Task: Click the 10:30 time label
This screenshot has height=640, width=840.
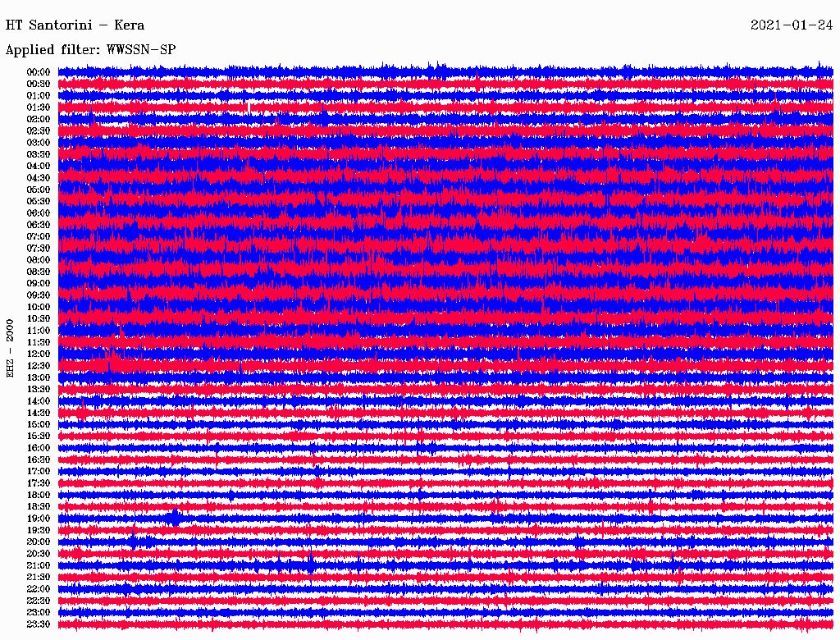Action: tap(39, 319)
